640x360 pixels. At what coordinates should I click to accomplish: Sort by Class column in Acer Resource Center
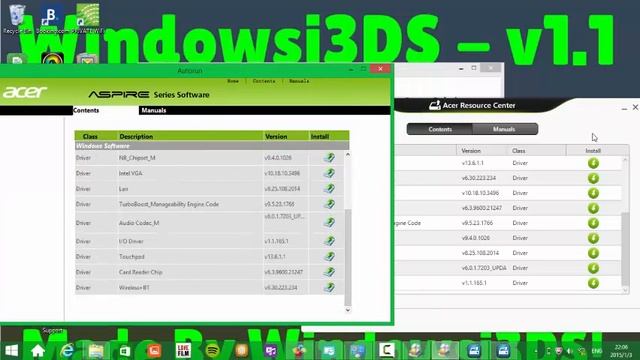(536, 151)
